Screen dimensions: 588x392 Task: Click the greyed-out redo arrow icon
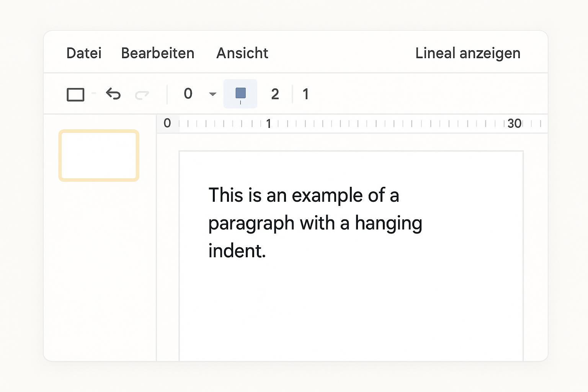142,94
